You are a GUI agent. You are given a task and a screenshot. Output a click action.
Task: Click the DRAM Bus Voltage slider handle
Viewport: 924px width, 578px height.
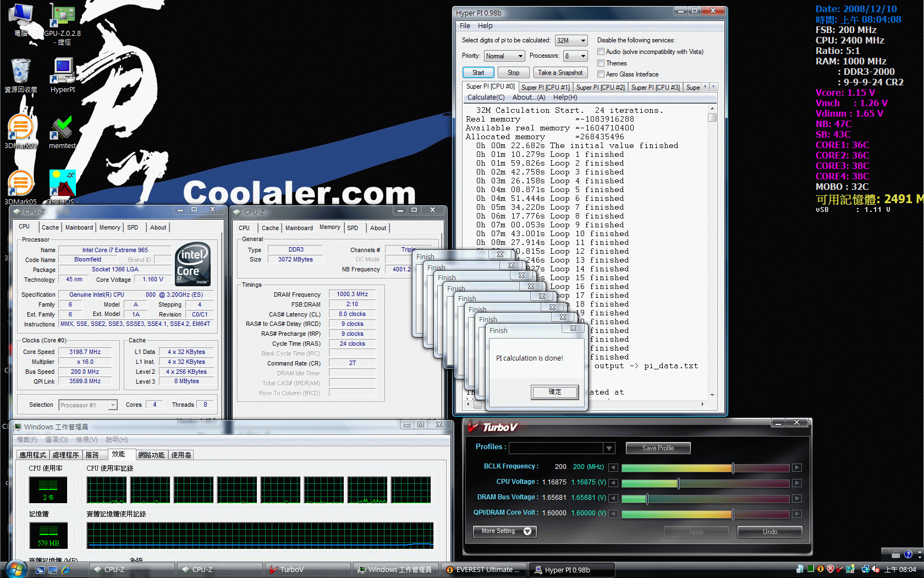[647, 499]
